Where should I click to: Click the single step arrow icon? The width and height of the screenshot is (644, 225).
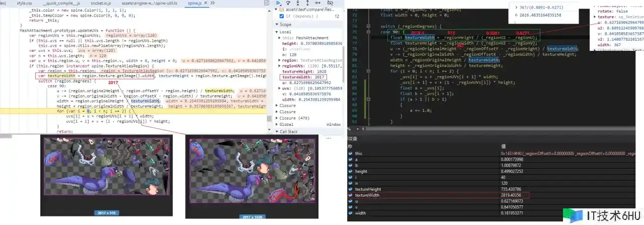pyautogui.click(x=317, y=3)
